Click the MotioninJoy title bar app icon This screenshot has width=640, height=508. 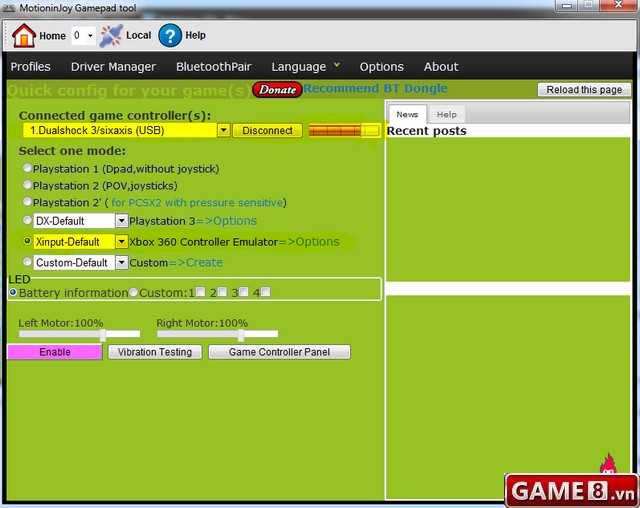9,8
